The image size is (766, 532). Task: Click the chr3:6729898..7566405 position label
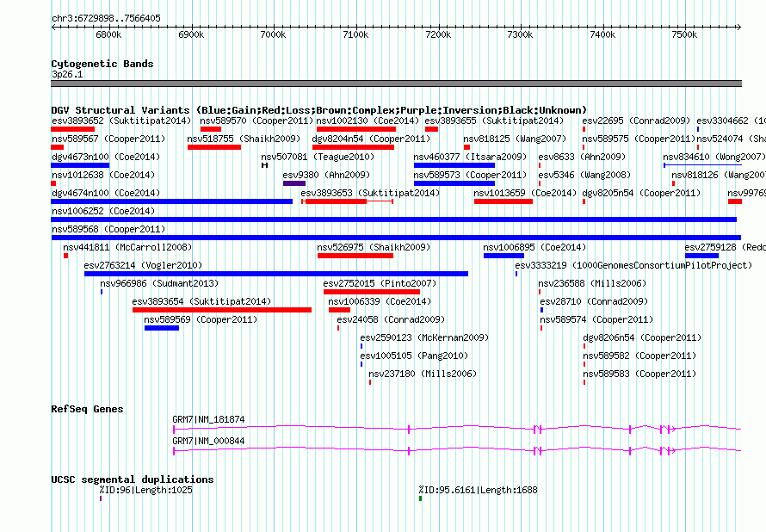pyautogui.click(x=106, y=18)
